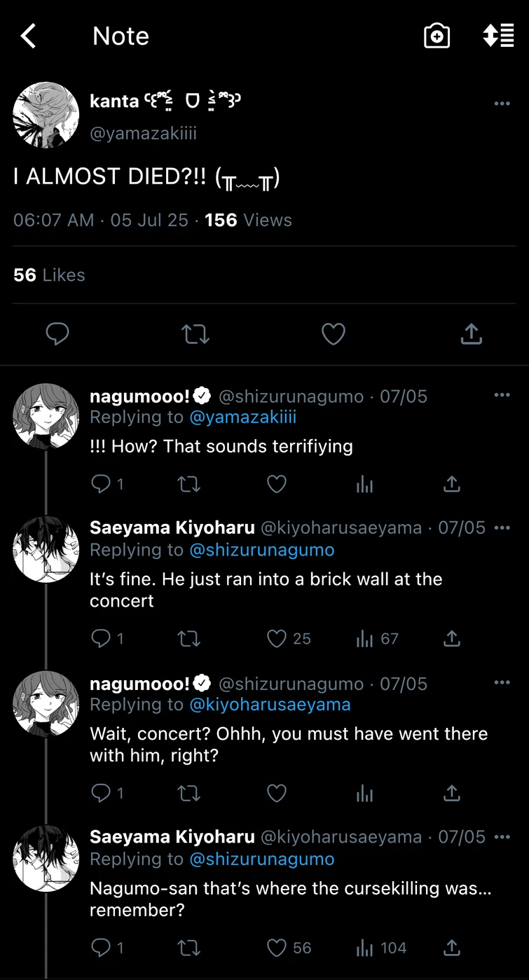The height and width of the screenshot is (980, 529).
Task: Repost kanta's main post
Action: click(x=195, y=334)
